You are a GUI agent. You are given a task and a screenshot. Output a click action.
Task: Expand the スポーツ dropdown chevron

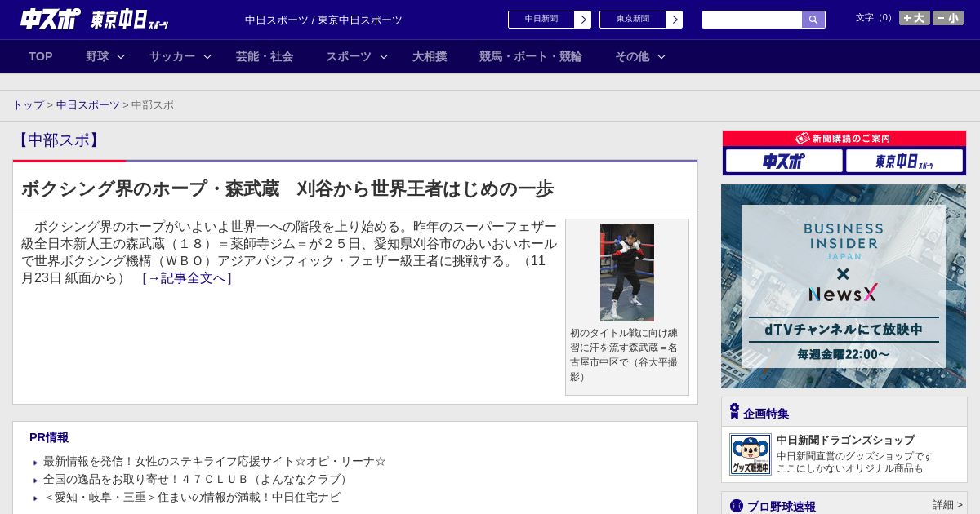pos(384,56)
